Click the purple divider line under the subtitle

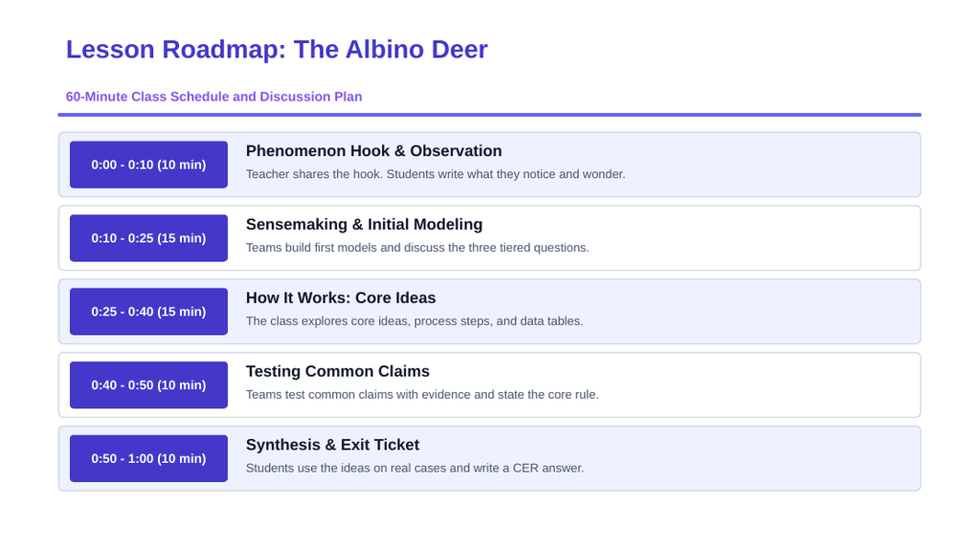coord(489,115)
